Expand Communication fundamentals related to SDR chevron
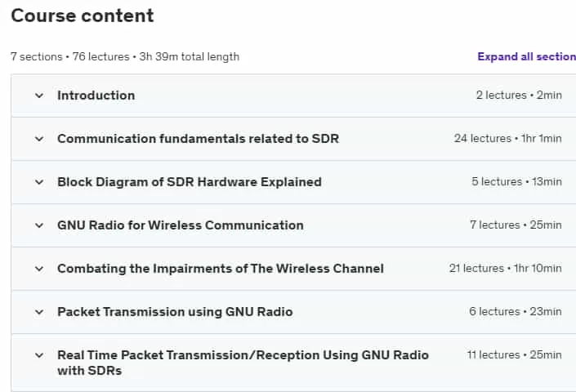576x392 pixels. pos(39,139)
